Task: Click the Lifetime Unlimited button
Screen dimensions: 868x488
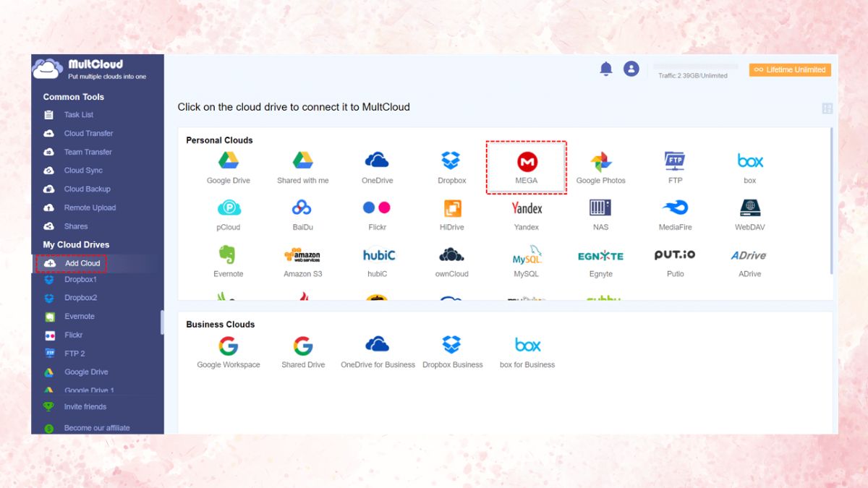Action: point(788,69)
